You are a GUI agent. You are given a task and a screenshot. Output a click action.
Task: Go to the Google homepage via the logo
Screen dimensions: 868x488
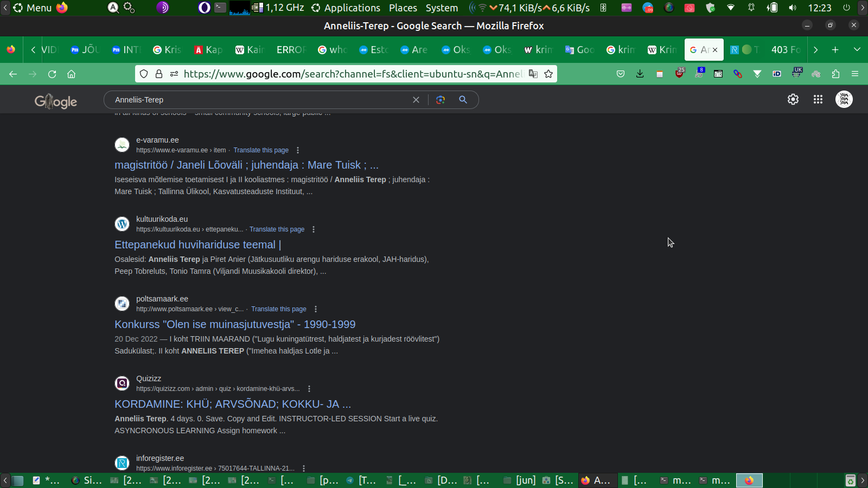click(x=56, y=101)
